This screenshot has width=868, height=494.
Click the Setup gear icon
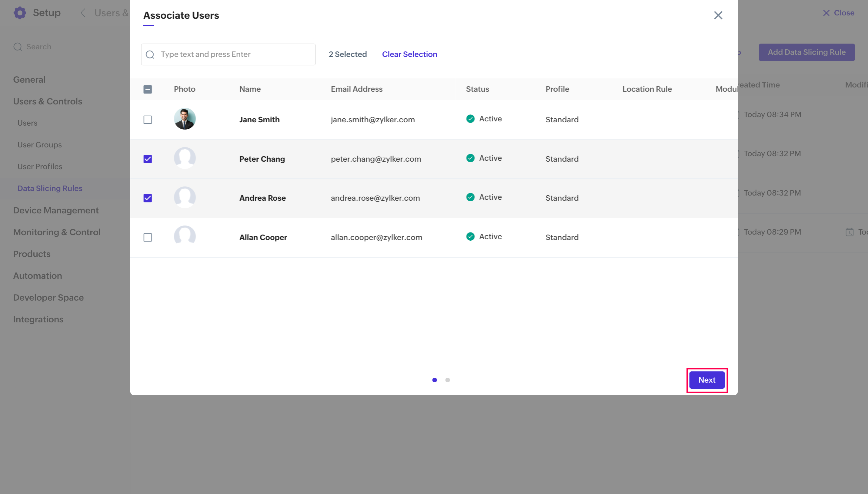(20, 13)
